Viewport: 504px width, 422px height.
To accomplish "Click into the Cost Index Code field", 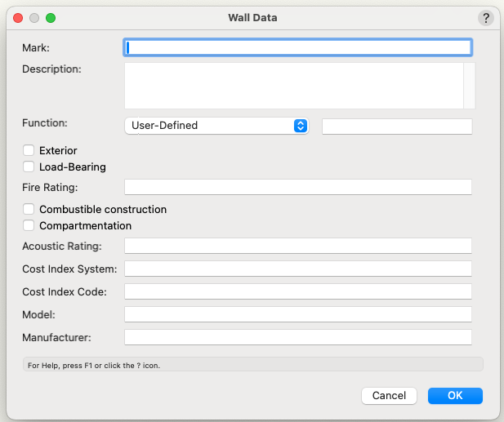I will [297, 291].
